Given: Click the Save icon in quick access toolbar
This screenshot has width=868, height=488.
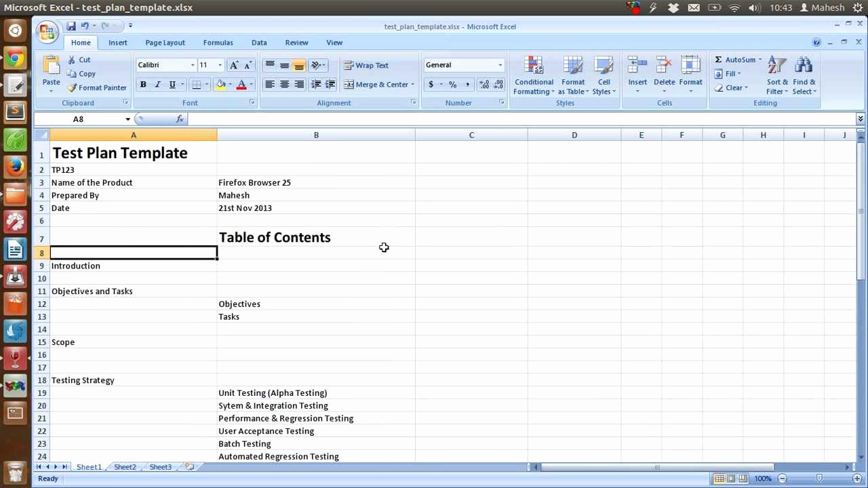Looking at the screenshot, I should tap(71, 26).
